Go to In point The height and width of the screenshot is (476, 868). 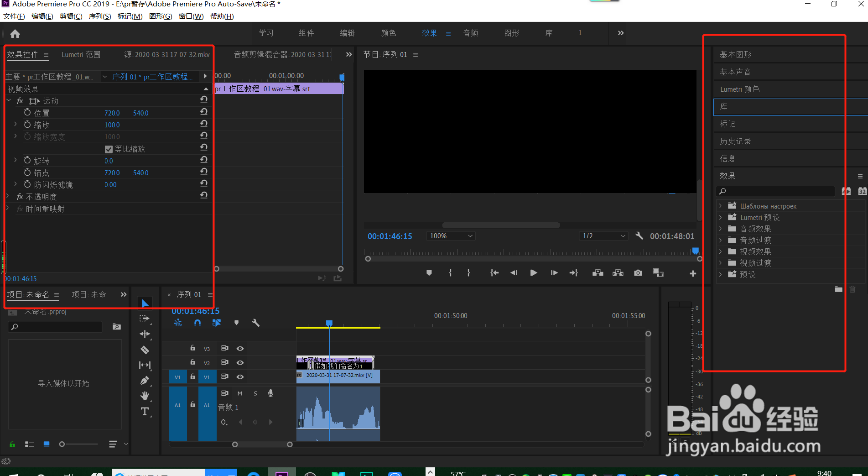[494, 273]
